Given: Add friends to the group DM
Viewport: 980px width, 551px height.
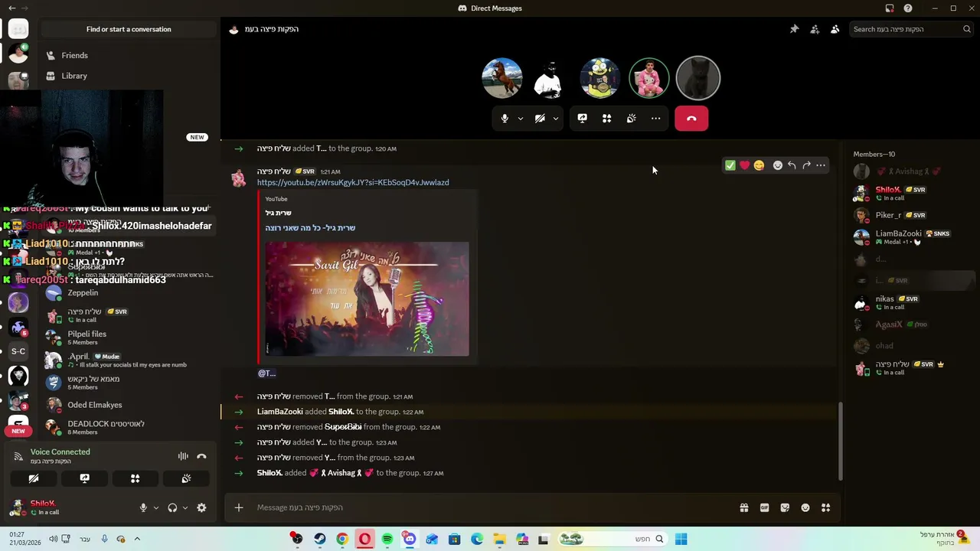Looking at the screenshot, I should pos(815,29).
